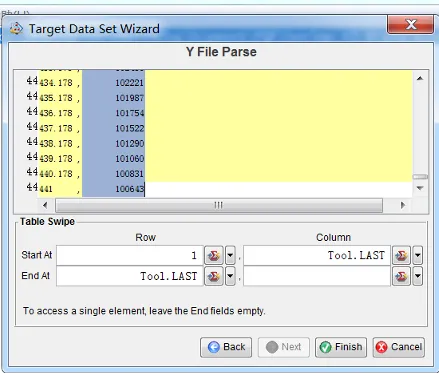439x373 pixels.
Task: Click the vertical scrollbar down arrow
Action: tap(420, 188)
